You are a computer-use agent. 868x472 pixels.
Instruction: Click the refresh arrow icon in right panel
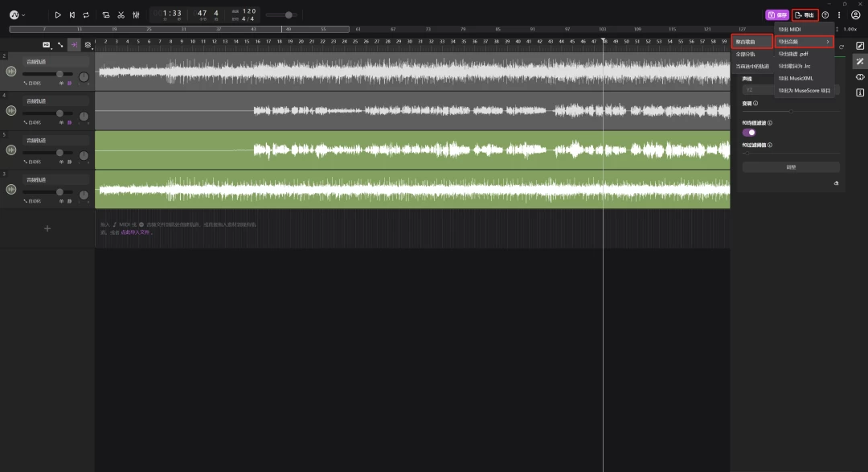pyautogui.click(x=841, y=47)
